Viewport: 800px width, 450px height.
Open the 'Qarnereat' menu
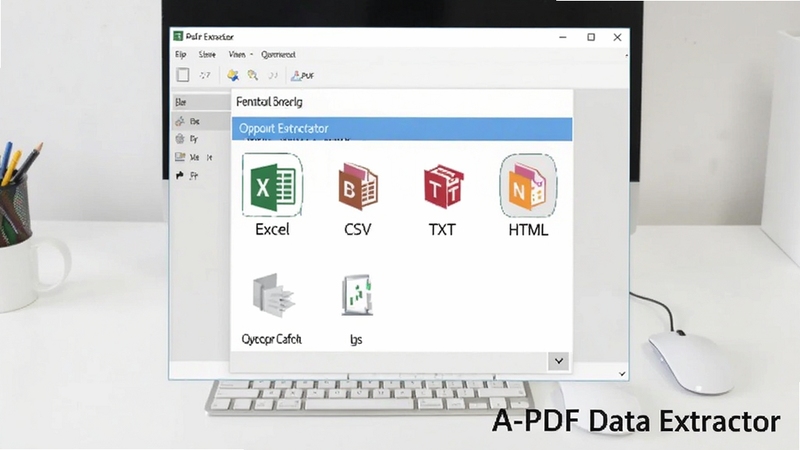[278, 54]
